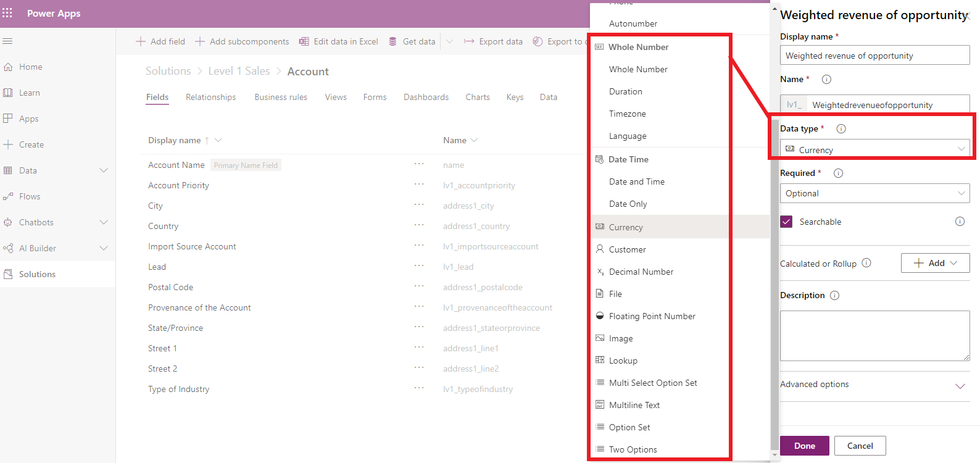Viewport: 980px width, 463px height.
Task: Open more options for Type of Industry row
Action: [x=419, y=388]
